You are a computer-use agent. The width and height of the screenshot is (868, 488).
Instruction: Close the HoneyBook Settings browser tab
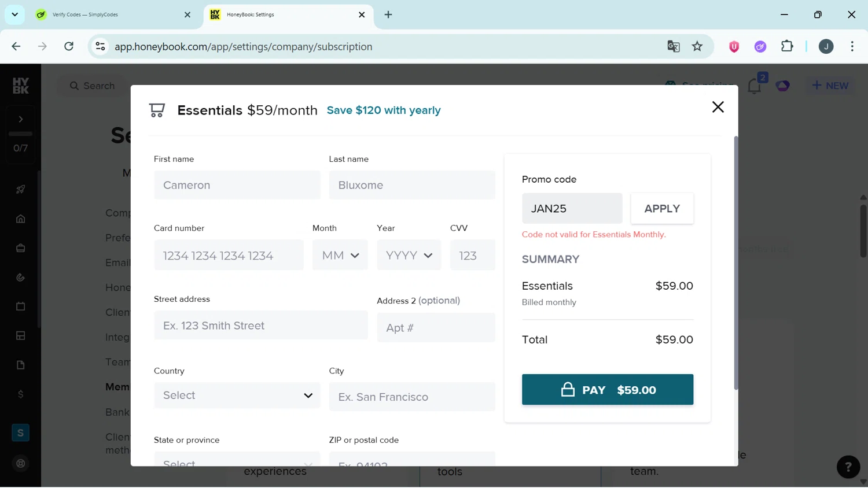(x=362, y=14)
